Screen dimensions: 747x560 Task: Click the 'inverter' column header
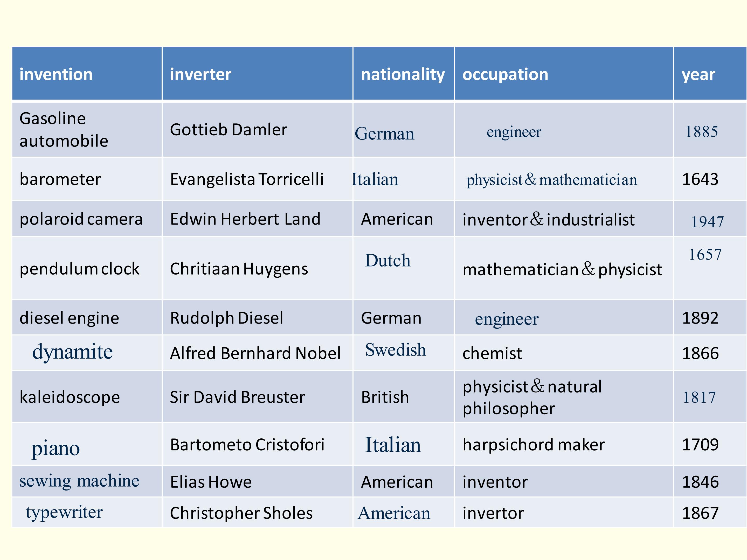click(200, 74)
